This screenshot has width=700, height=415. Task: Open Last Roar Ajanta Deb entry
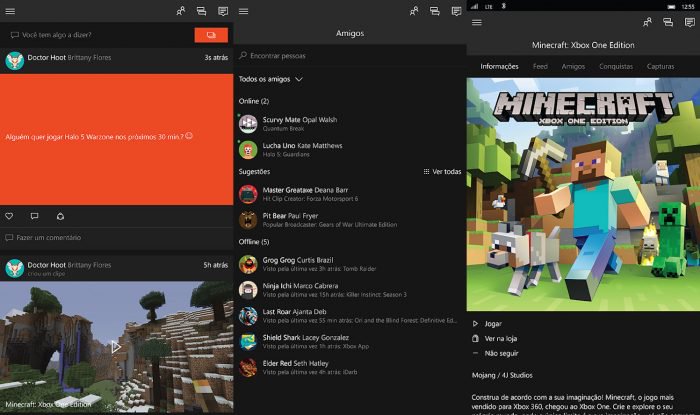tap(350, 316)
